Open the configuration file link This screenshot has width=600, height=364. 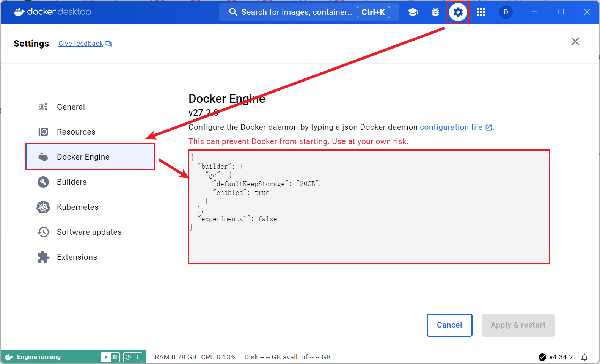pyautogui.click(x=451, y=127)
